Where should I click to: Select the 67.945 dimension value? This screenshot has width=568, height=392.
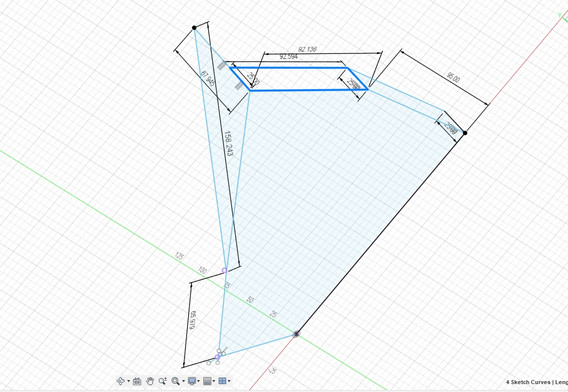coord(208,79)
